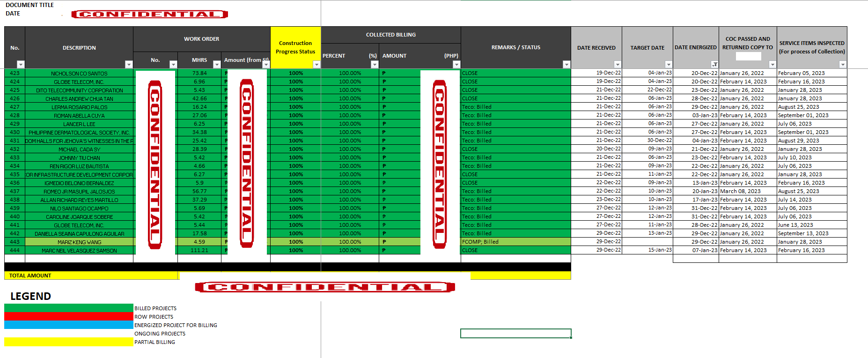Expand the MHRS column filter arrow
Image resolution: width=868 pixels, height=358 pixels.
(217, 64)
